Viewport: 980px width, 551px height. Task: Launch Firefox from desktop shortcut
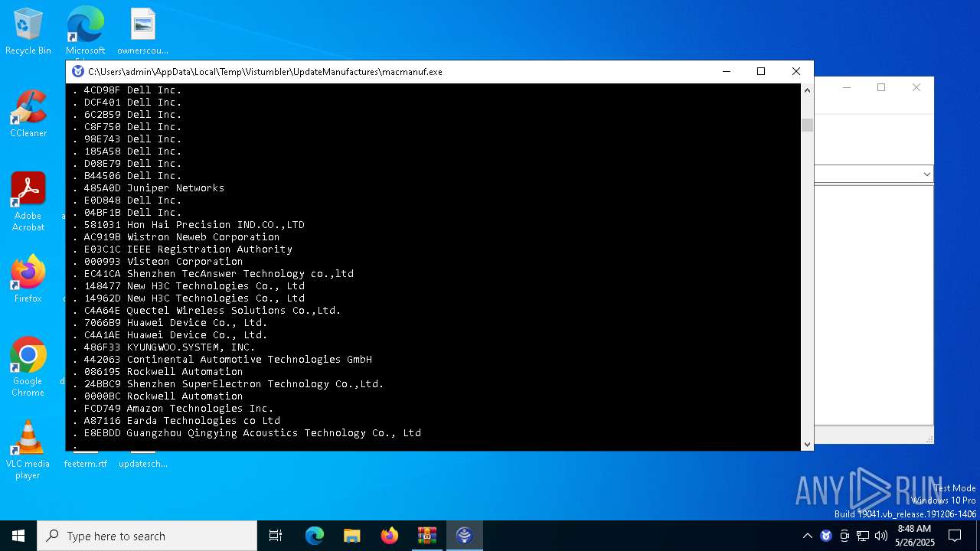coord(28,279)
